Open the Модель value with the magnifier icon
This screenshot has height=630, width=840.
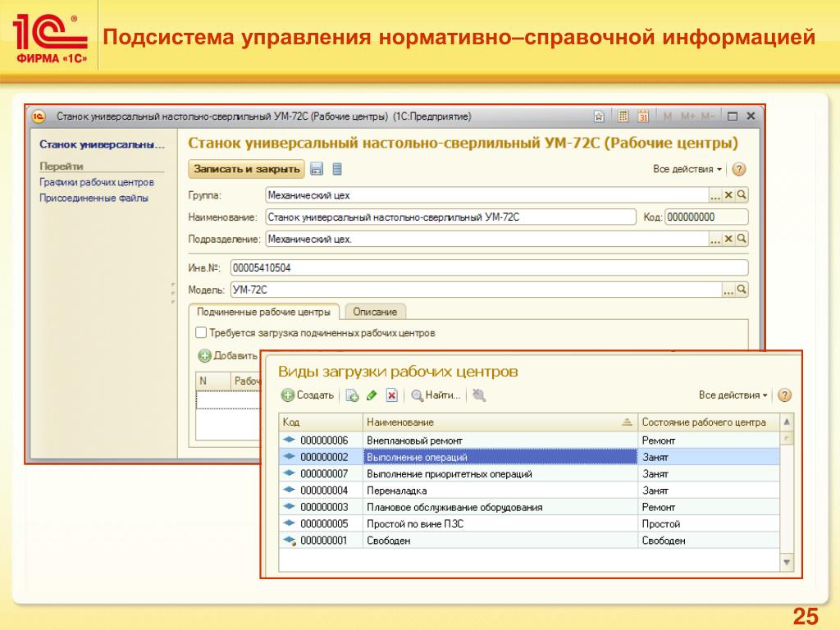point(742,290)
